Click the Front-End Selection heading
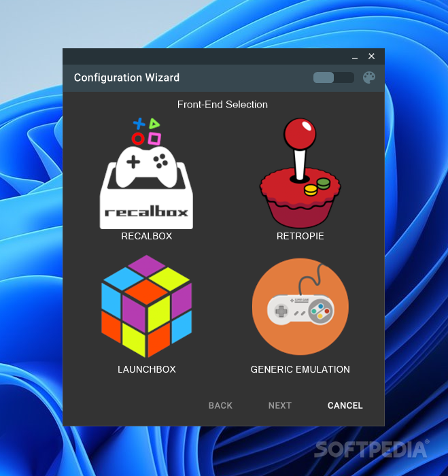The width and height of the screenshot is (448, 476). pyautogui.click(x=222, y=105)
